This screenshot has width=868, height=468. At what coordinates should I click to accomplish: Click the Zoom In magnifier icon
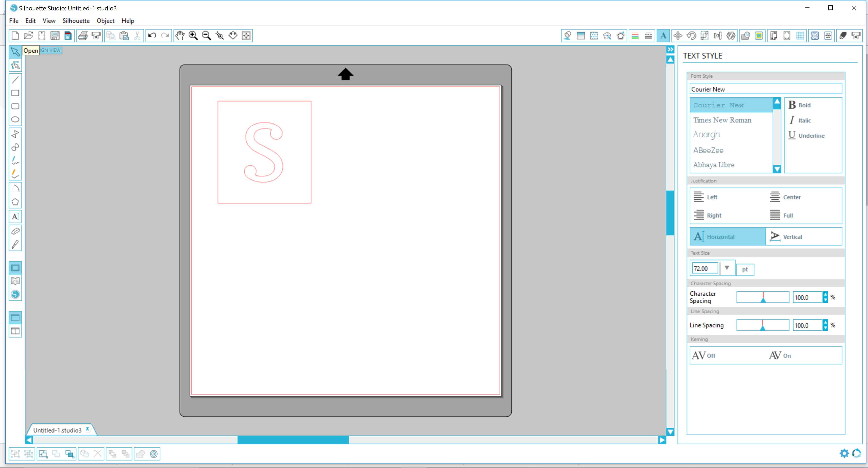pos(193,36)
